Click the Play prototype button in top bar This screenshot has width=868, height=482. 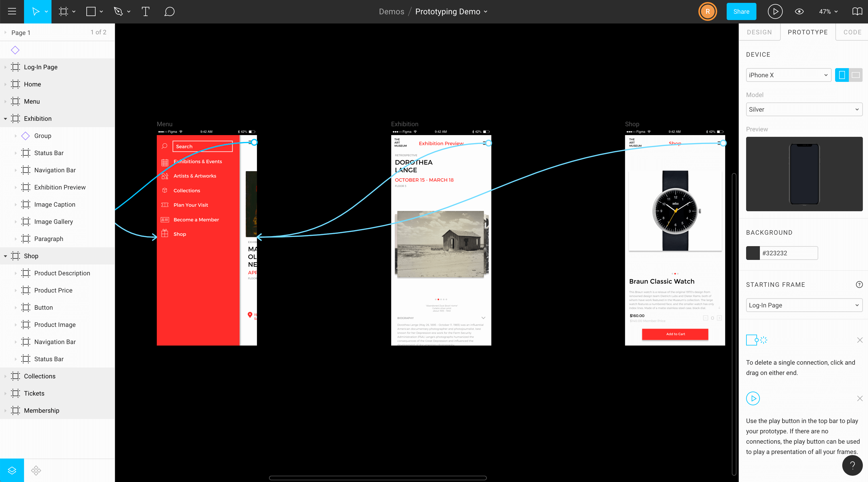(775, 11)
